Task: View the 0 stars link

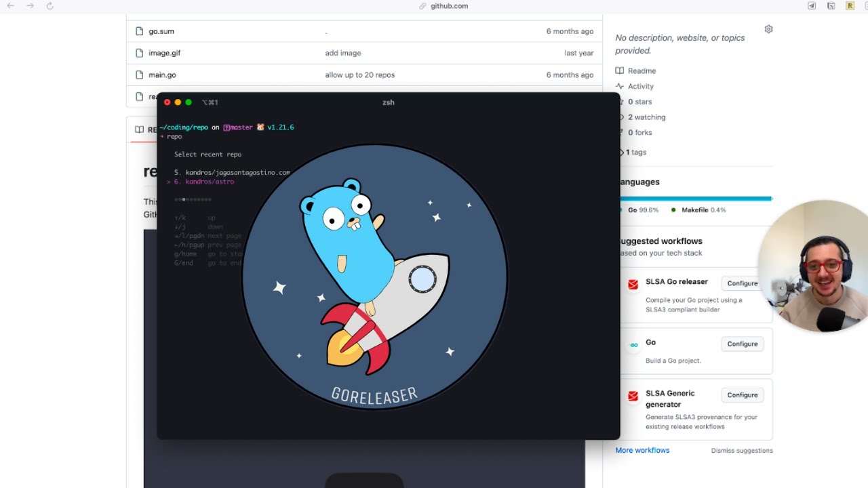Action: (639, 102)
